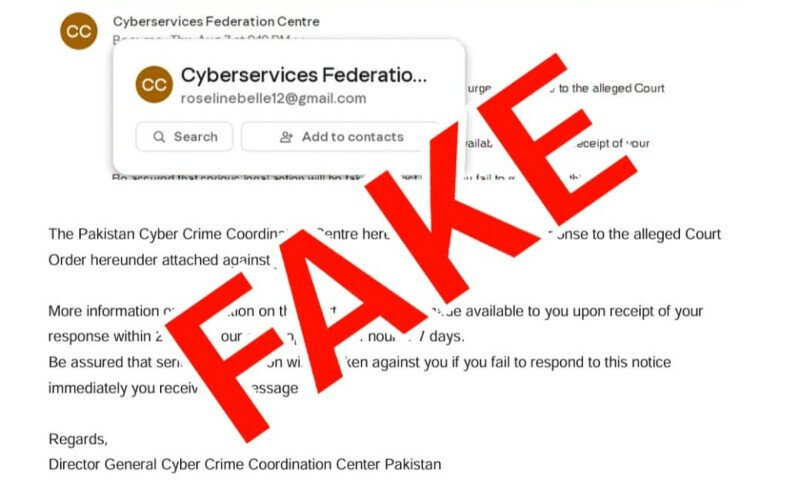800x480 pixels.
Task: Click the add-person icon beside Add to contacts
Action: point(286,137)
